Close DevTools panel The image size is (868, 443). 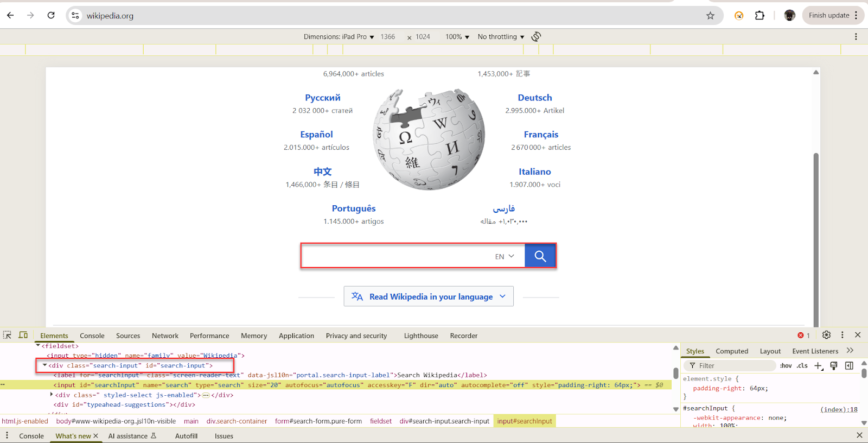coord(858,335)
